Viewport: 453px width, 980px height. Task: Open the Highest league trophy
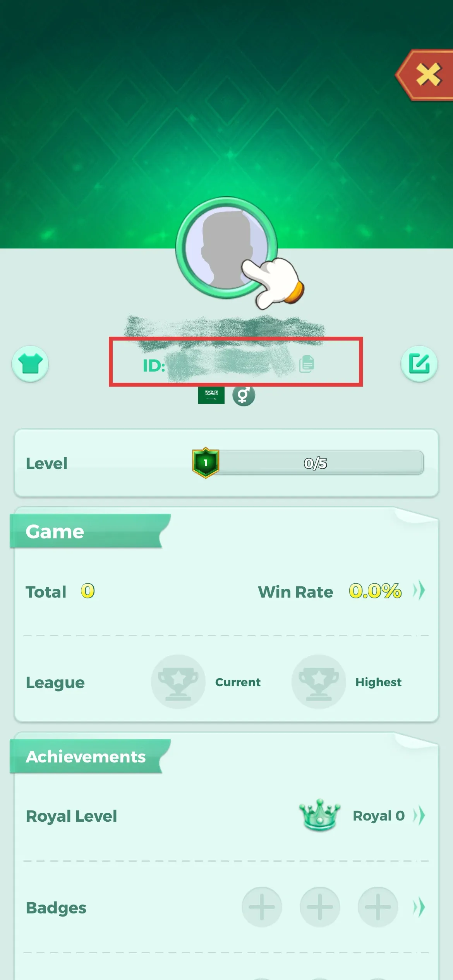(x=319, y=682)
